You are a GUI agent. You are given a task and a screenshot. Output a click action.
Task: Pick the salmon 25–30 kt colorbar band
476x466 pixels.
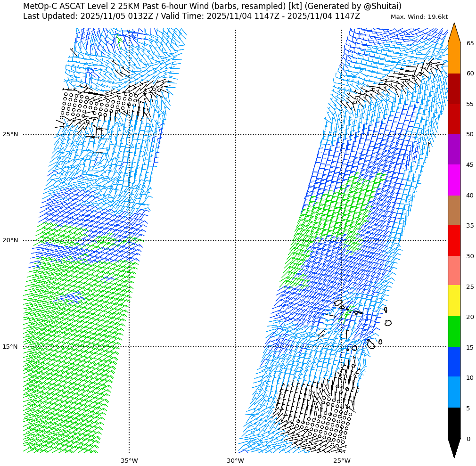point(454,270)
